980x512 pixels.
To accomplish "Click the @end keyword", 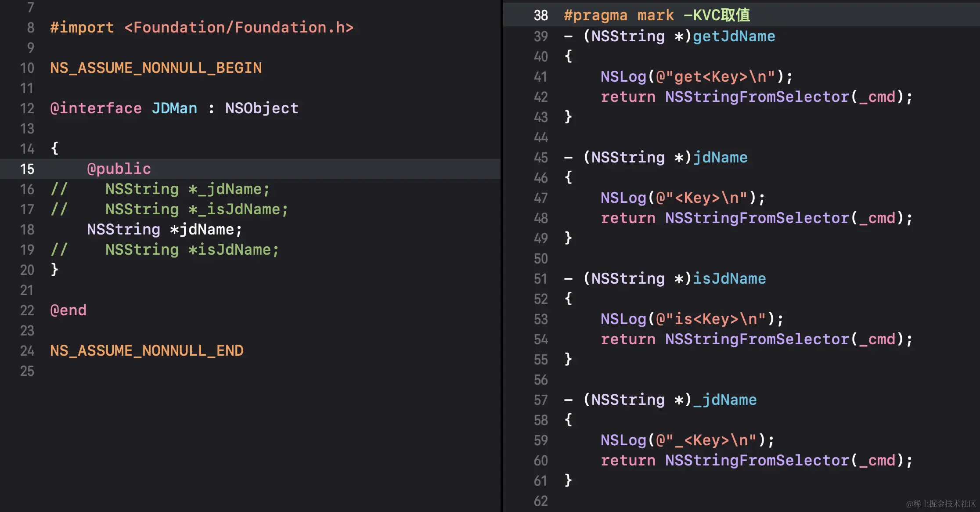I will (x=68, y=310).
